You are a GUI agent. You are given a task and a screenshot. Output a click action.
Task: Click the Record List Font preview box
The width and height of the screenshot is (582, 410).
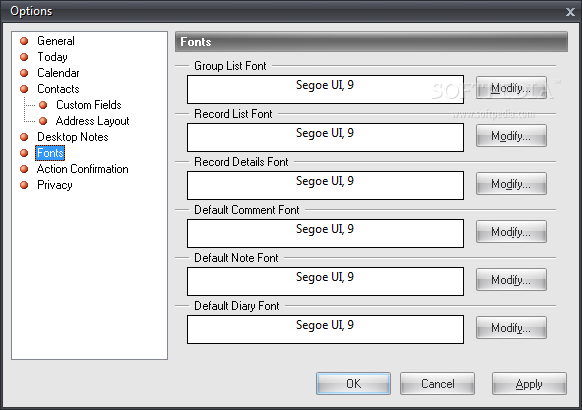325,137
